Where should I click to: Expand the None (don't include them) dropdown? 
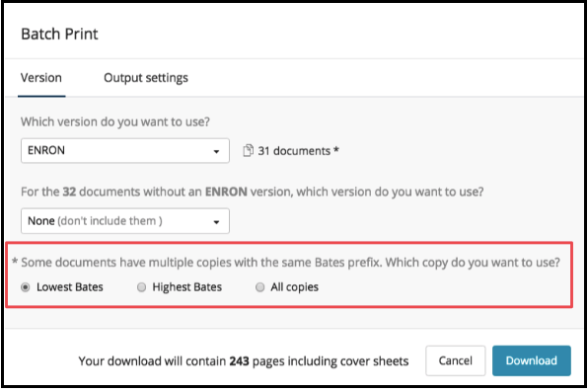(125, 221)
